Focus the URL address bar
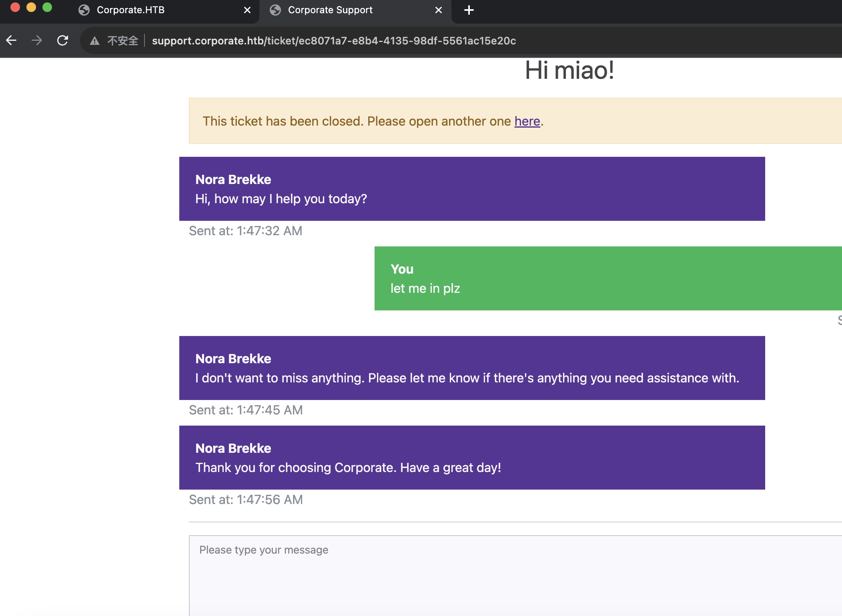The height and width of the screenshot is (616, 842). (x=334, y=41)
